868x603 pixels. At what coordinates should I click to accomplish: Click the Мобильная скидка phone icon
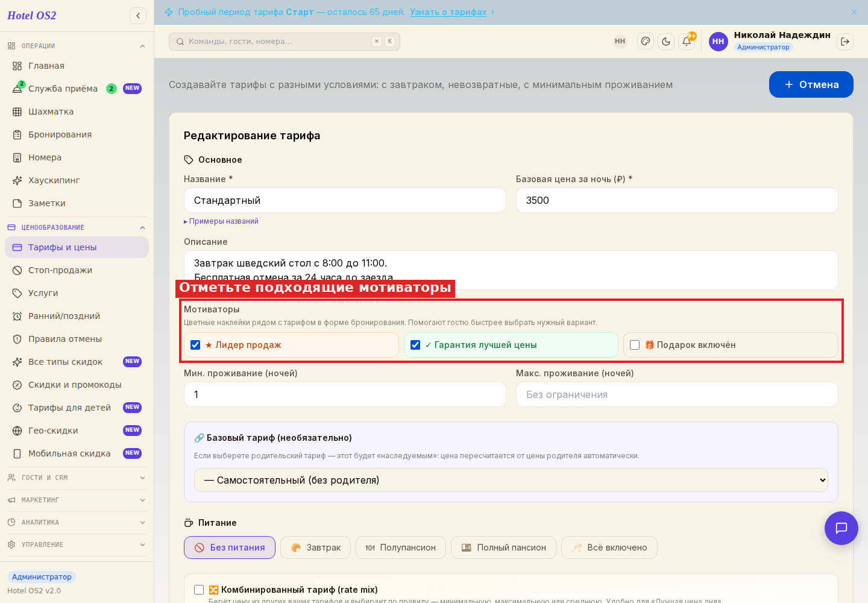tap(17, 453)
